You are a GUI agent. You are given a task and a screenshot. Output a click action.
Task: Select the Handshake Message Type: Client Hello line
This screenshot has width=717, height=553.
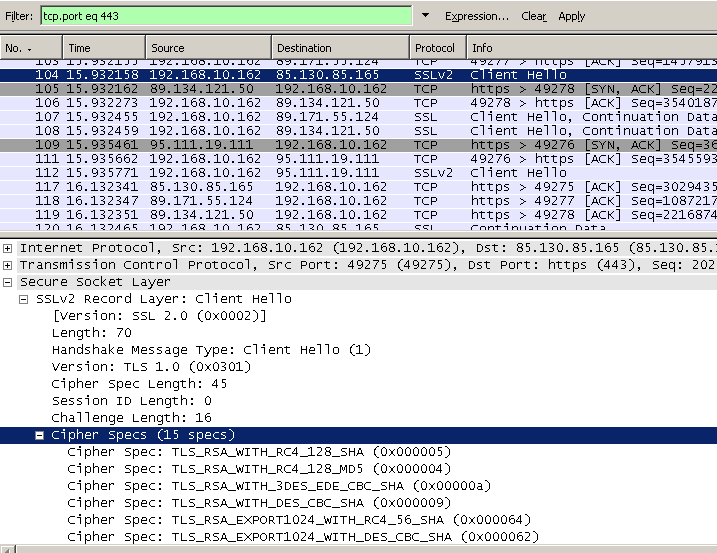[211, 350]
